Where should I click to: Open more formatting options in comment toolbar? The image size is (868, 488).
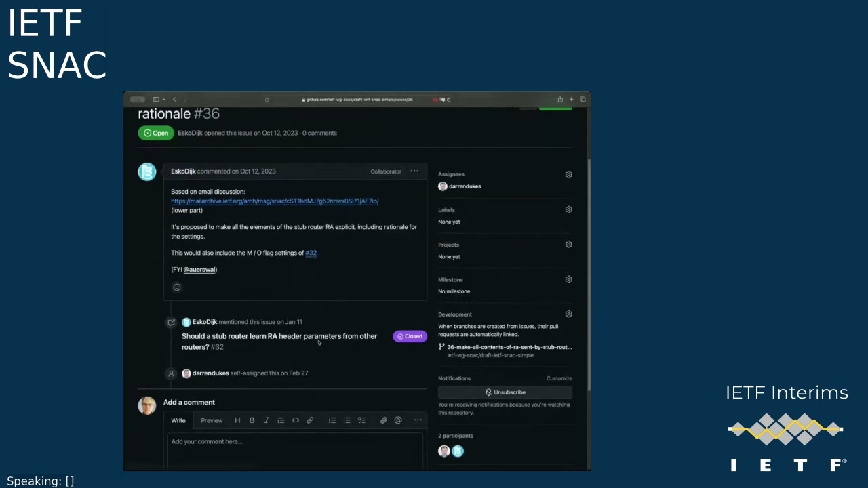pyautogui.click(x=418, y=420)
